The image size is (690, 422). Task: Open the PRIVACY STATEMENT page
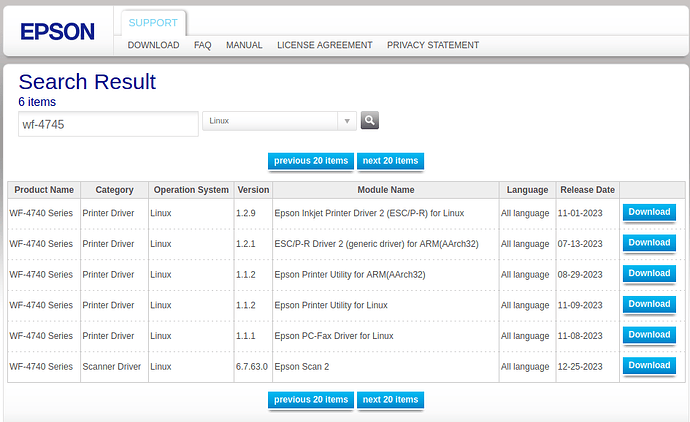[433, 45]
